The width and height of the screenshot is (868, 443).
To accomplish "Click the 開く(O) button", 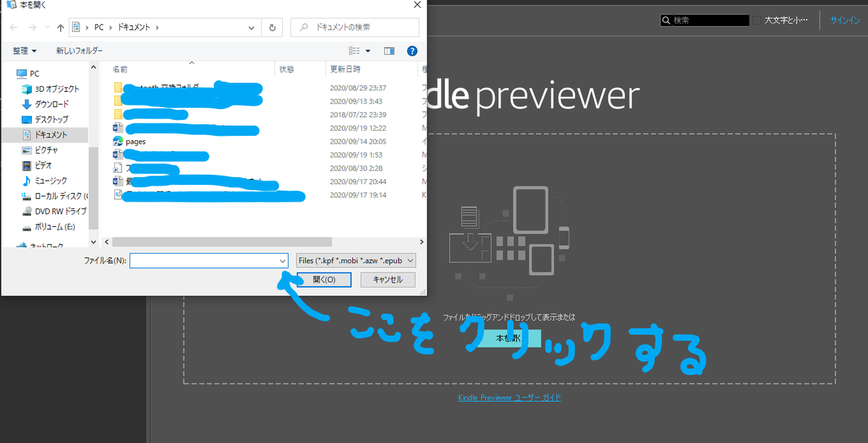I will [324, 280].
